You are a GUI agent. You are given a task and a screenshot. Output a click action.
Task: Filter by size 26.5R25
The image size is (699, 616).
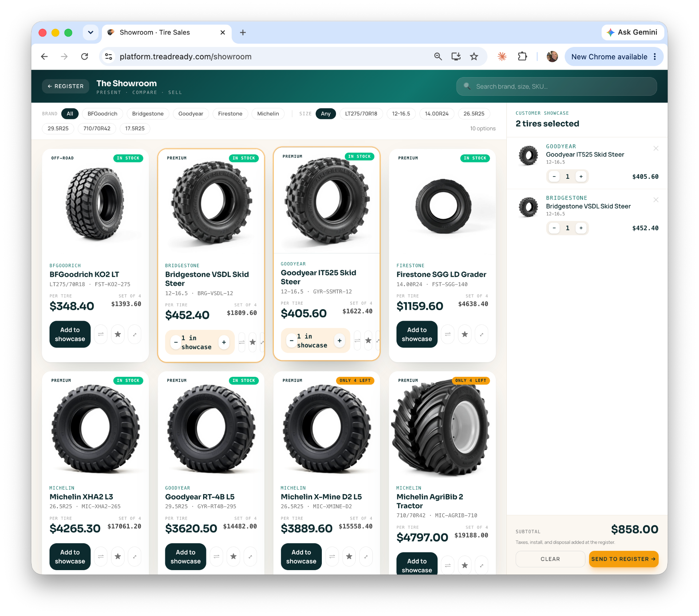click(x=474, y=114)
